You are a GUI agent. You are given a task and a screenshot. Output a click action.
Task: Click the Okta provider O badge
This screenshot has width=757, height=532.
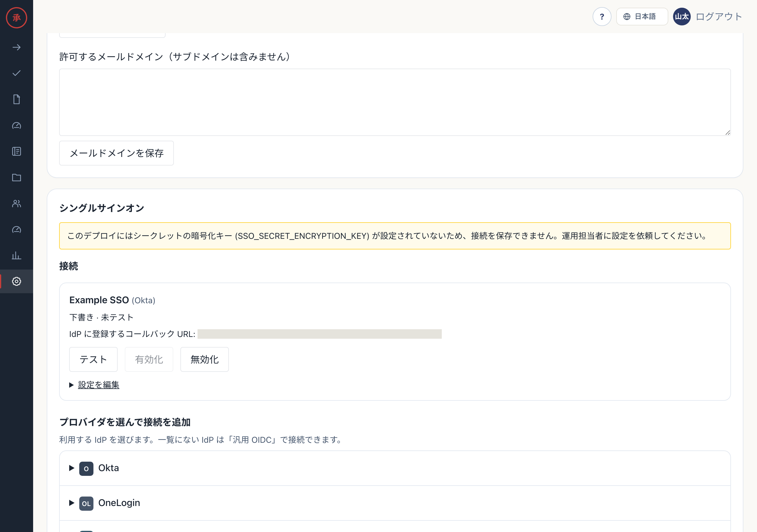86,468
